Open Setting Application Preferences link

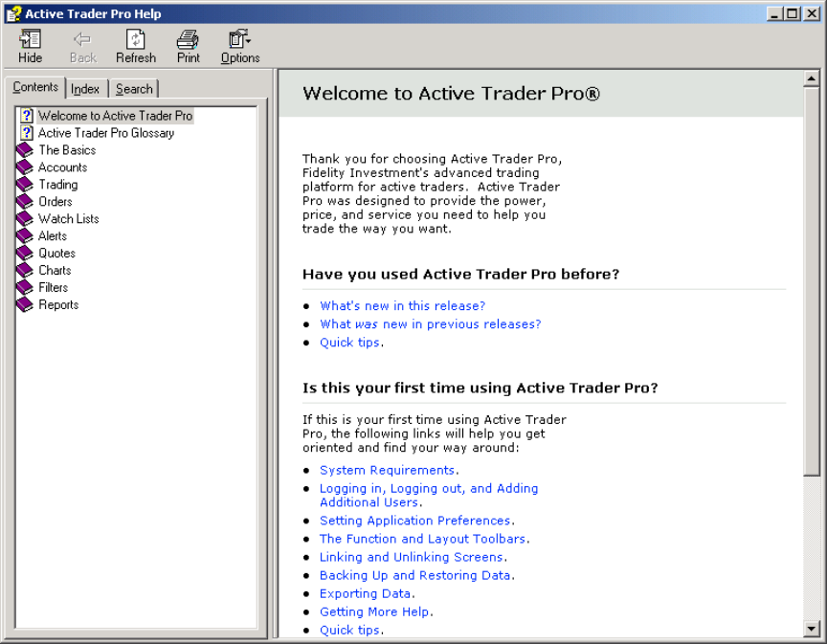(415, 521)
